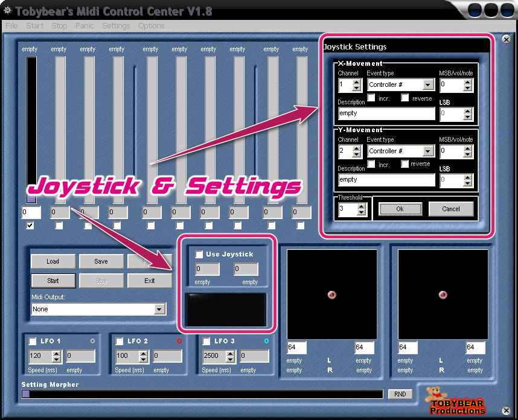Click the Threshold value field

(348, 209)
